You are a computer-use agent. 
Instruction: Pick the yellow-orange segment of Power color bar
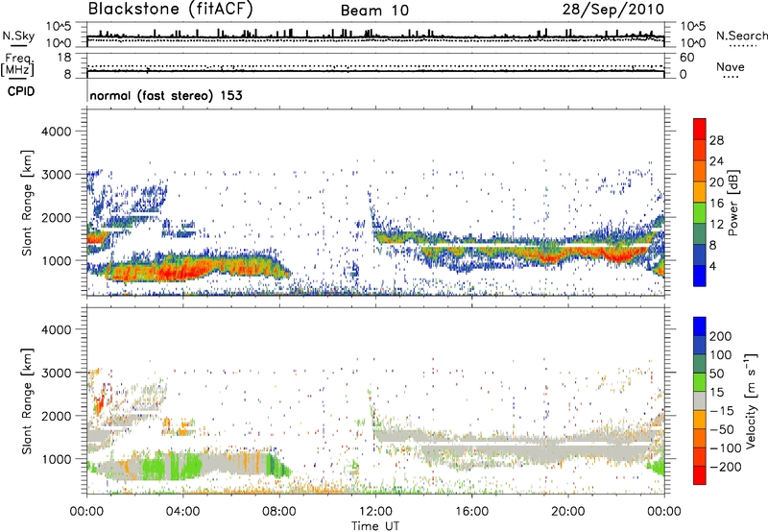[x=700, y=192]
